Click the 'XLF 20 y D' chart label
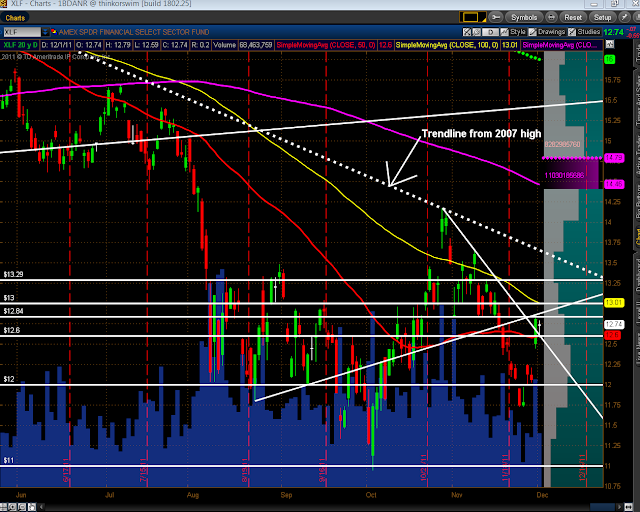640x512 pixels. coord(20,45)
